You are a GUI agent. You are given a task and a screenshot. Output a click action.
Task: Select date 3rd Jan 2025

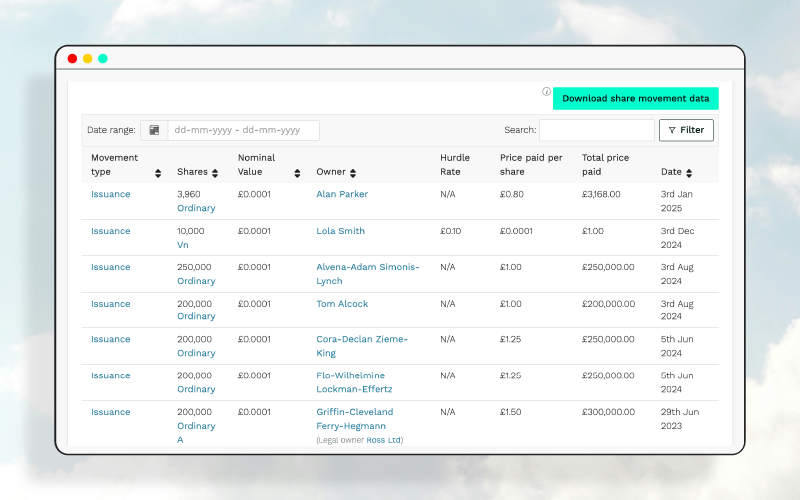coord(677,201)
